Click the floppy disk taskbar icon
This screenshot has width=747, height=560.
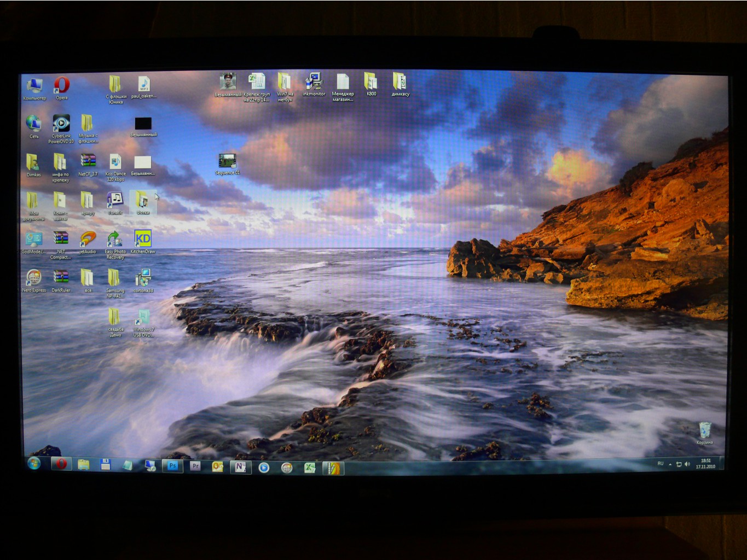(x=106, y=465)
